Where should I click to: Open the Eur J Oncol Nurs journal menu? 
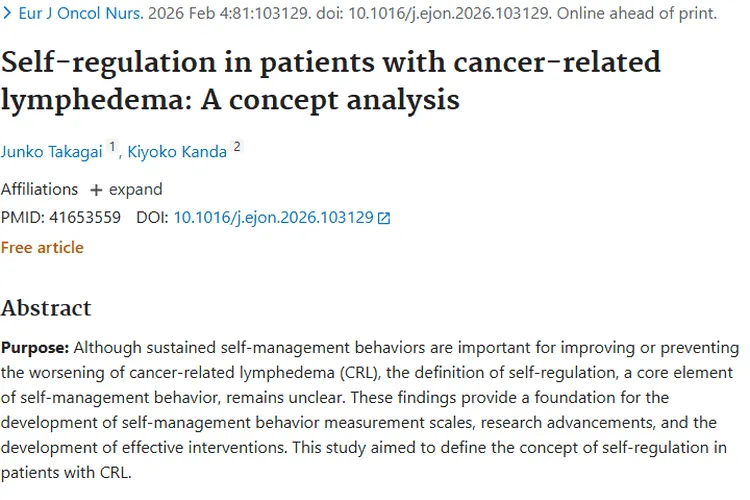(78, 14)
